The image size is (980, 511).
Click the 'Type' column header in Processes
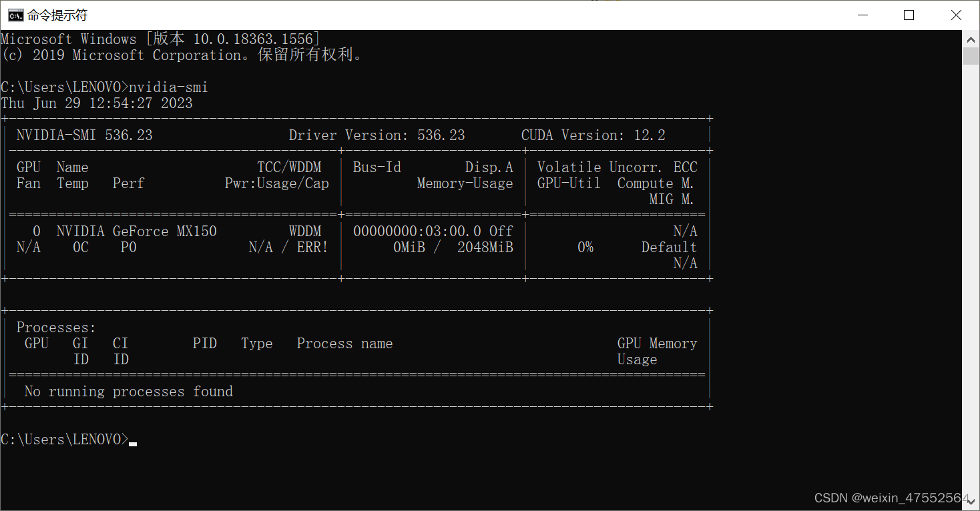click(x=257, y=344)
